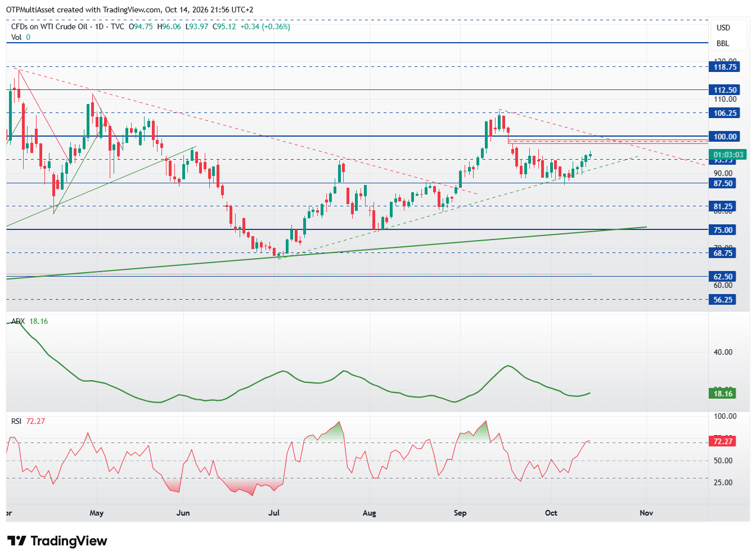Screen dimensions: 756x560
Task: Click the 118.75 price level label
Action: (x=724, y=67)
